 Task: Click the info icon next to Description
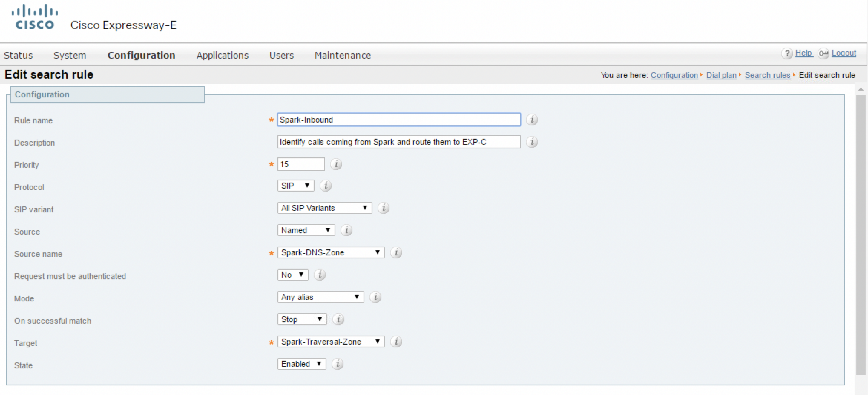coord(532,142)
